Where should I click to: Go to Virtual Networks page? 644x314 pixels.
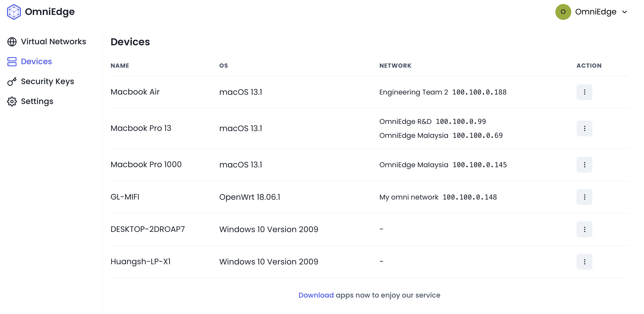[53, 42]
